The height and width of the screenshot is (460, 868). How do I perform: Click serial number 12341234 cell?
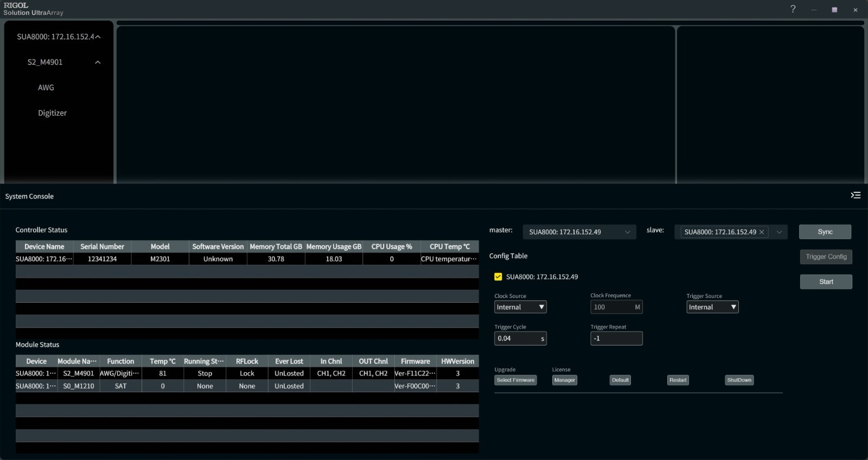pyautogui.click(x=102, y=259)
